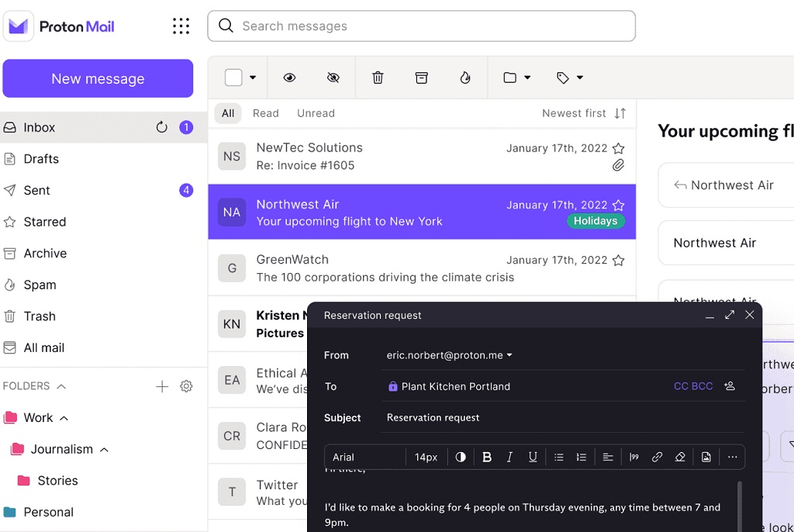This screenshot has width=794, height=532.
Task: Edit the Subject field in composer
Action: [563, 417]
